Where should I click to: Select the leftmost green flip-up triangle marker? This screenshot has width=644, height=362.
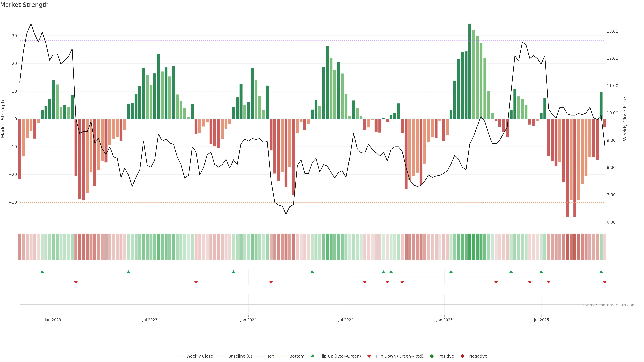click(42, 272)
